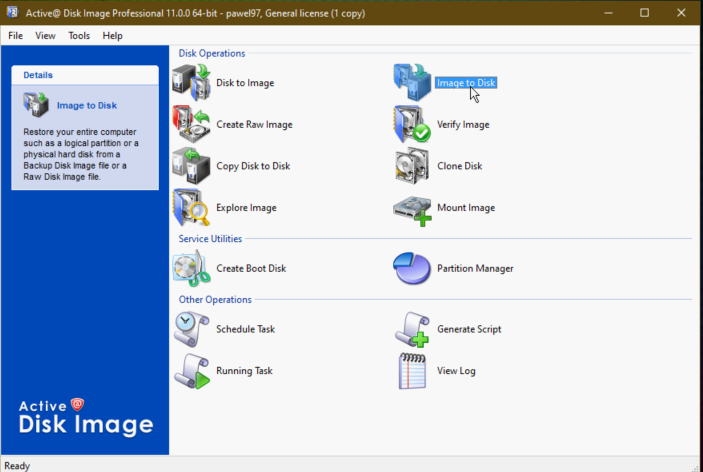
Task: Click the Partition Manager pie icon
Action: click(x=412, y=268)
